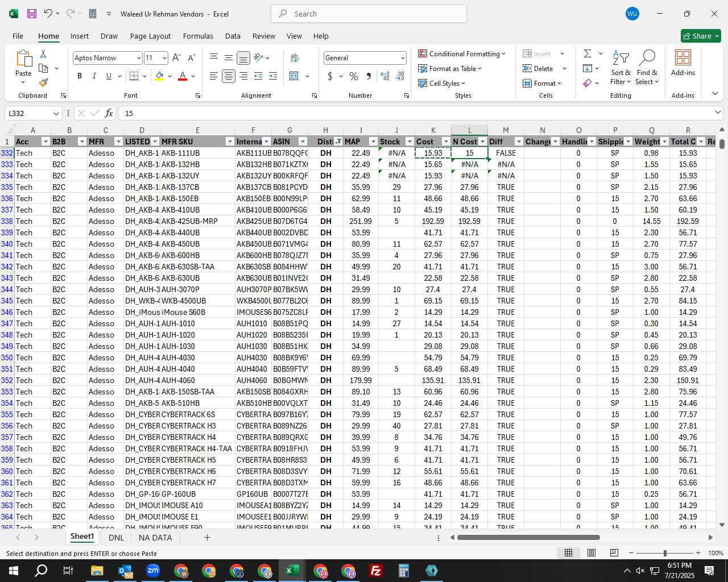Click Decrease Decimal icon

pos(400,76)
